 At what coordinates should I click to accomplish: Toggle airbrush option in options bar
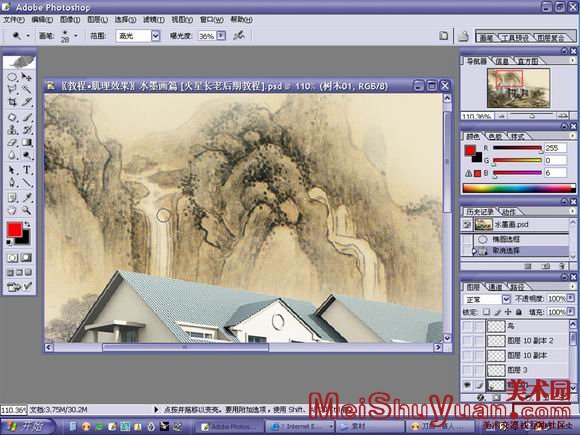(x=239, y=36)
